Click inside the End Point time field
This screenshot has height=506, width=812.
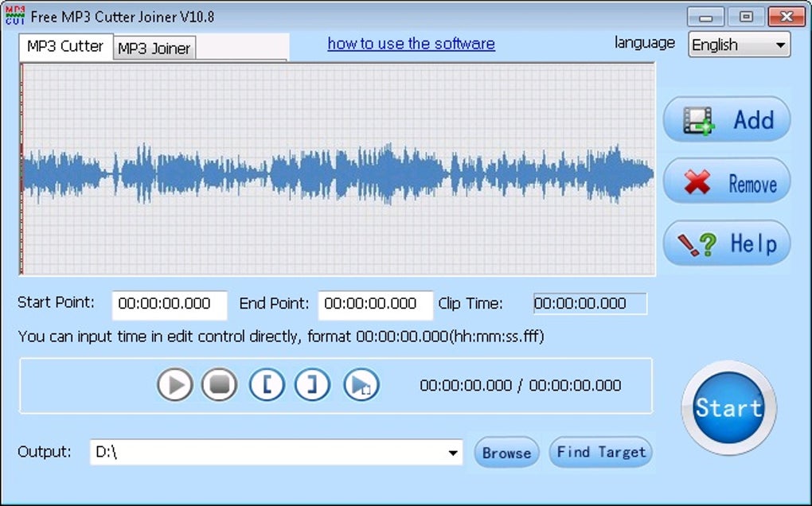point(376,304)
